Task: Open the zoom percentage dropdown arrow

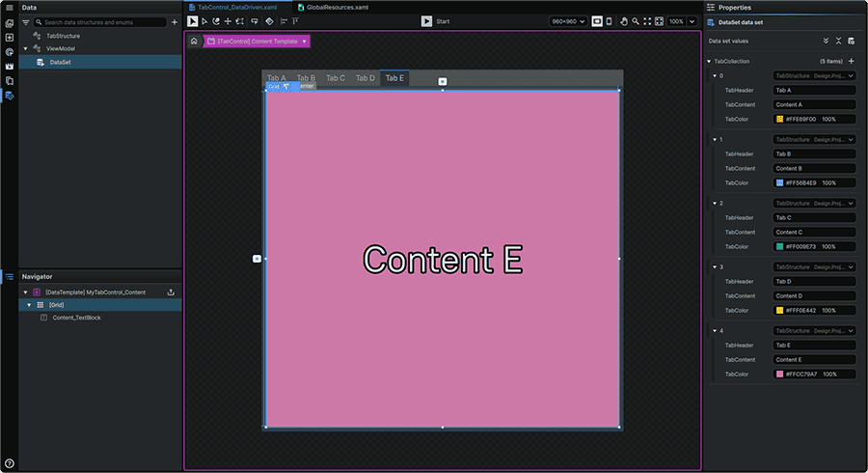Action: 692,21
